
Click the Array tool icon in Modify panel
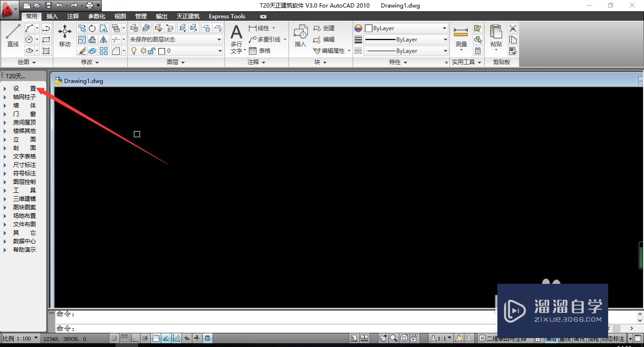click(x=104, y=51)
